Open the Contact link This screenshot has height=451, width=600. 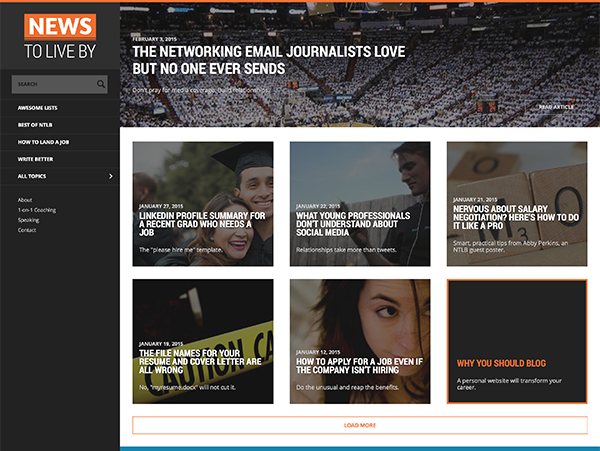[x=27, y=230]
